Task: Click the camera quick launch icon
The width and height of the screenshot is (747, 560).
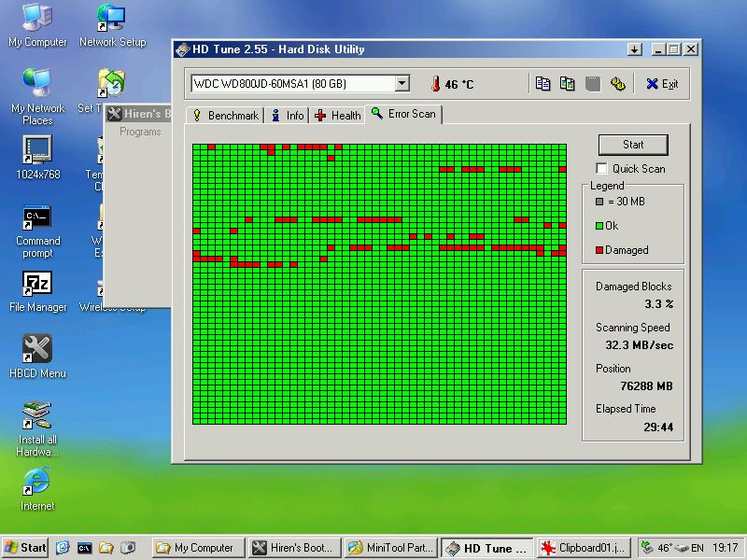Action: point(128,548)
